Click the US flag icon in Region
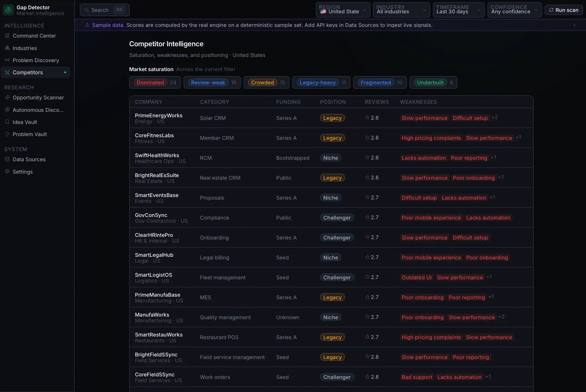The height and width of the screenshot is (392, 586). (x=323, y=12)
